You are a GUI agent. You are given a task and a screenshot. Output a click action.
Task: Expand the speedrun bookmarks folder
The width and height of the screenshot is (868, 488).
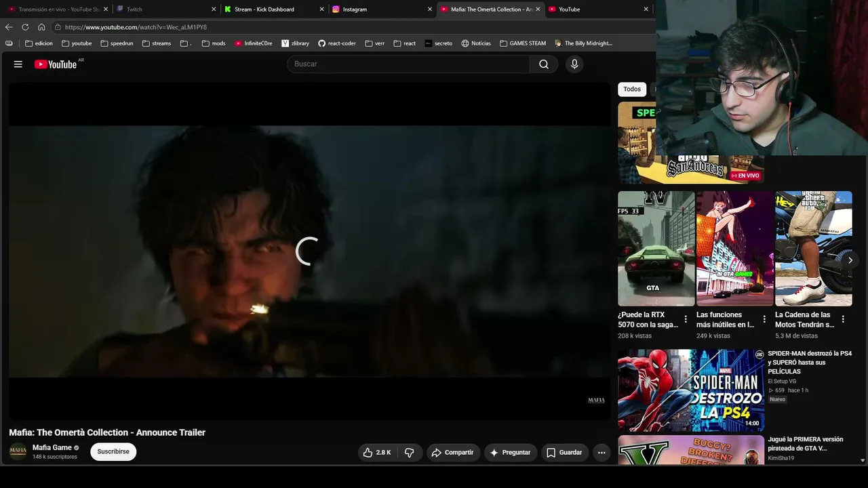click(x=117, y=43)
